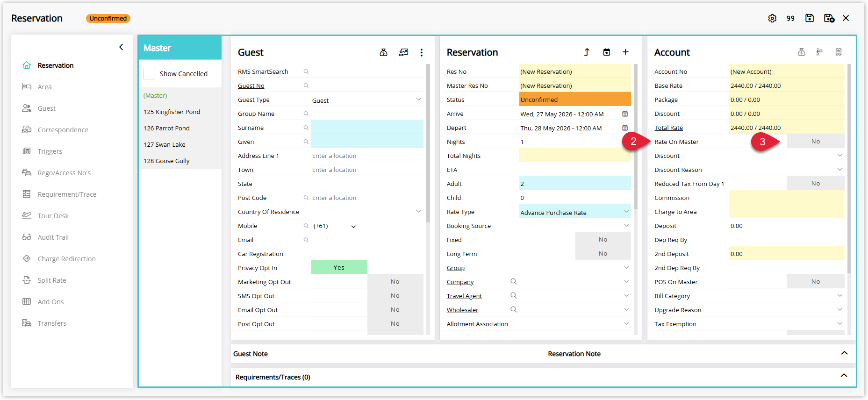868x400 pixels.
Task: Open the Country Of Residence dropdown
Action: (418, 212)
